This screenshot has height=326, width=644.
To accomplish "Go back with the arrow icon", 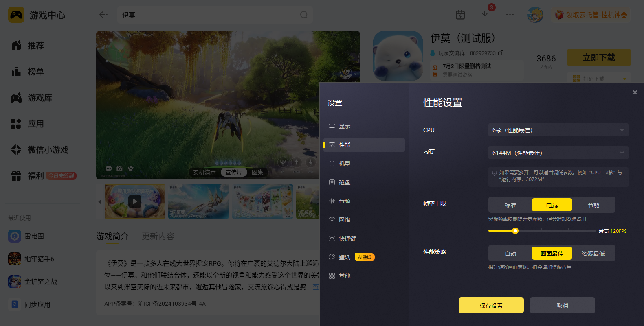I will click(103, 15).
